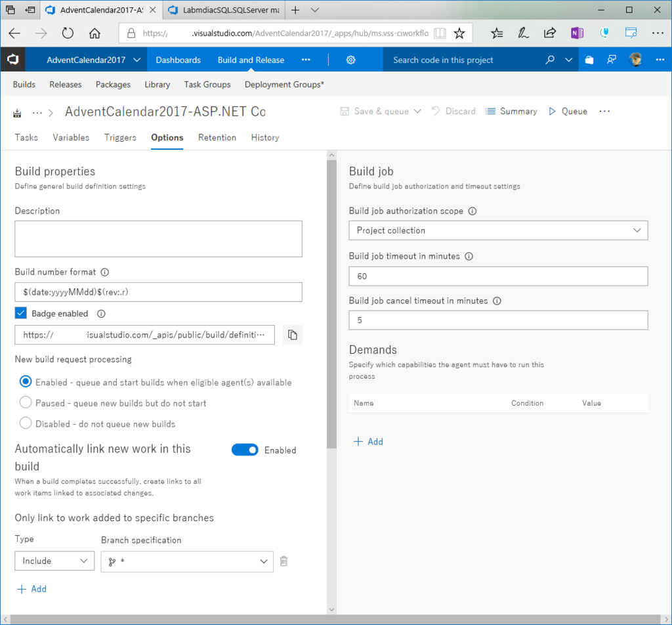Add a new demand
Screen dimensions: 672x625
(368, 442)
